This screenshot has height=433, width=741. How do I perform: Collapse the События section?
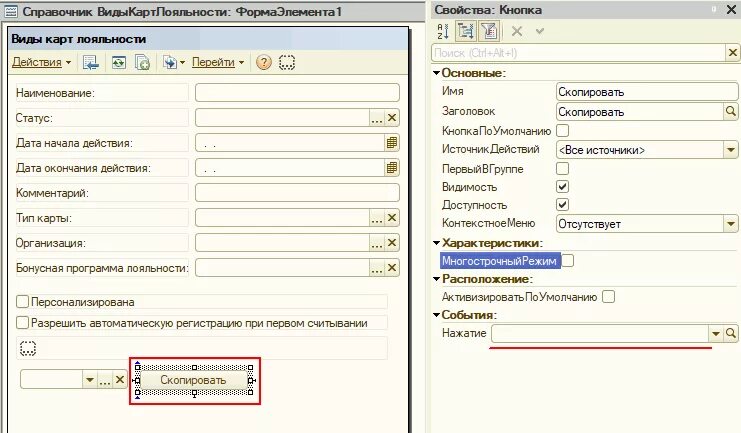[437, 315]
